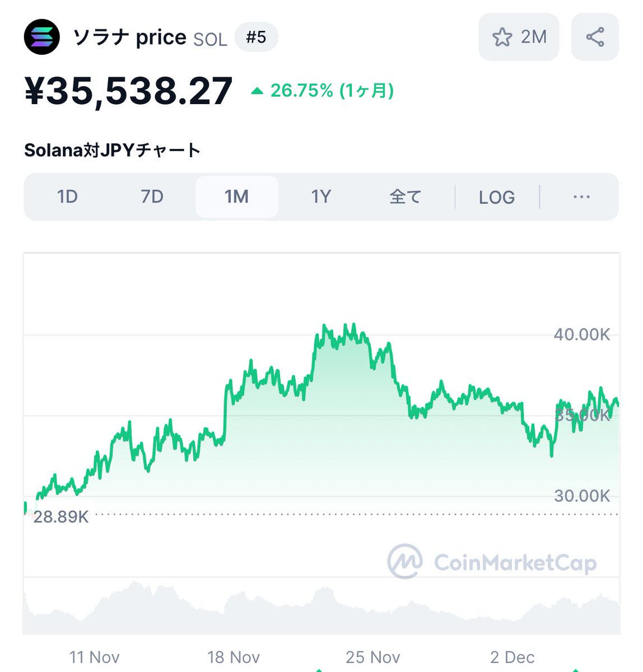Tap the 28.89K baseline price label

coord(61,516)
